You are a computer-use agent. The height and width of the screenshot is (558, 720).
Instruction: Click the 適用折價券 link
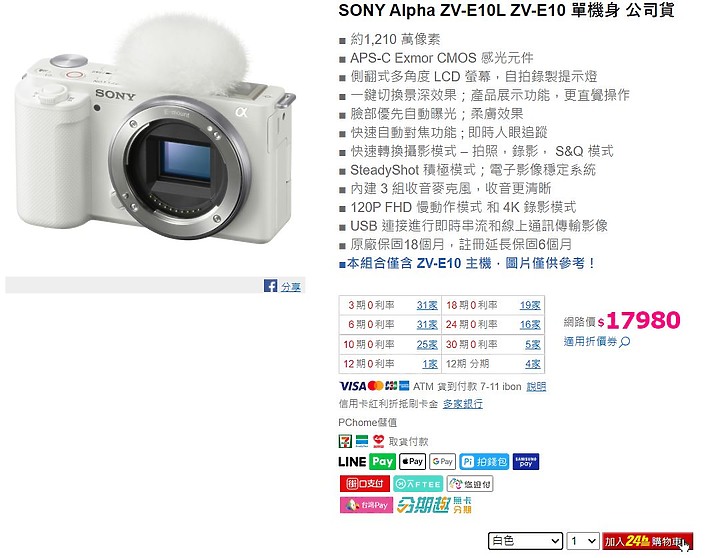pos(591,342)
